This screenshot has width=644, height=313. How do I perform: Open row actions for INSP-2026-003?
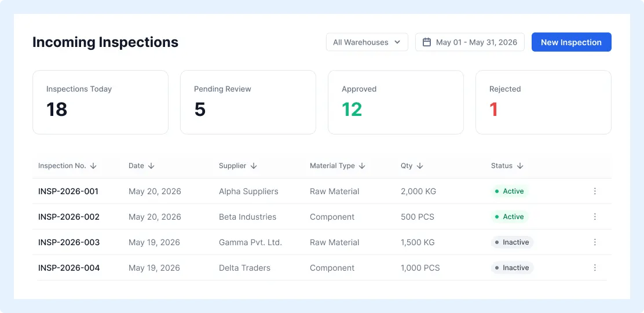pyautogui.click(x=595, y=242)
